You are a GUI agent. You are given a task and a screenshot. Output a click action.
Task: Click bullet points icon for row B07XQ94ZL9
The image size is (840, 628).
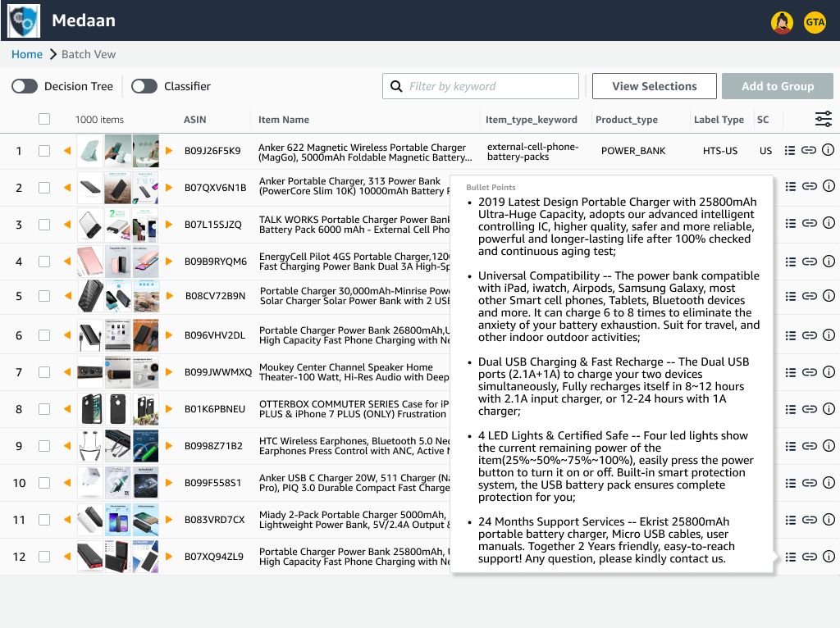790,557
